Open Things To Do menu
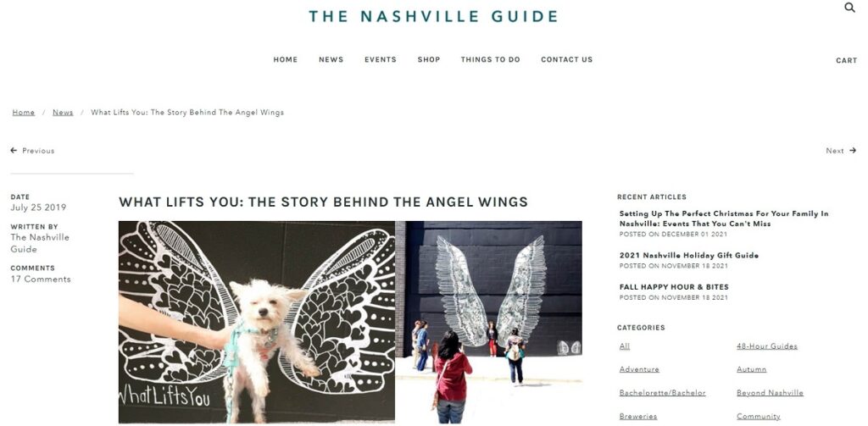The height and width of the screenshot is (426, 868). 491,60
